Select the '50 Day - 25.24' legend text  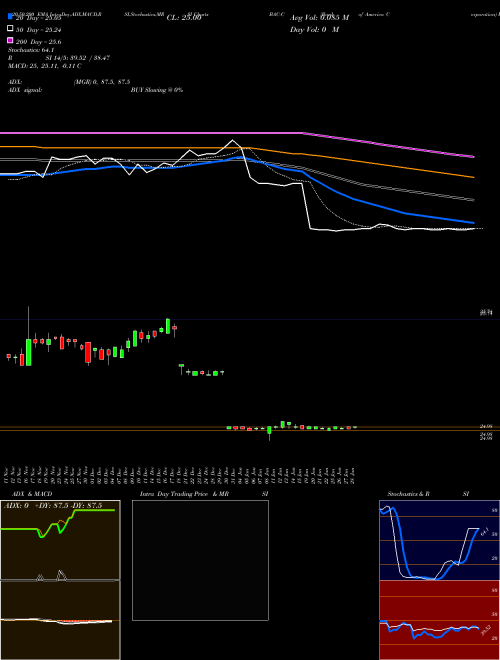(x=38, y=30)
